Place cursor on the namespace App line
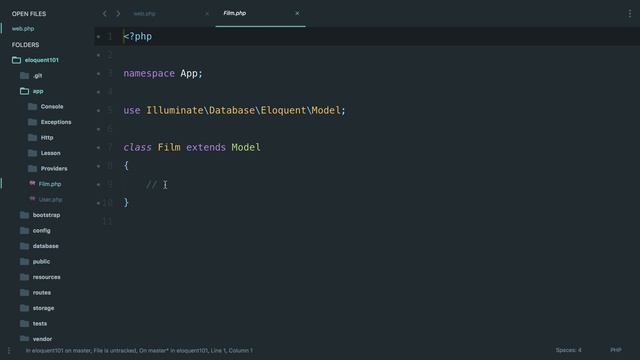The image size is (640, 360). tap(163, 73)
